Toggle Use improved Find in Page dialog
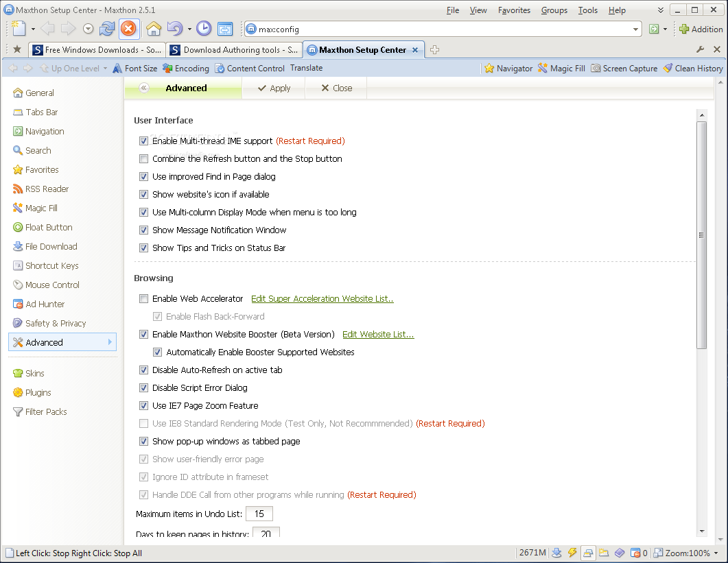Image resolution: width=728 pixels, height=563 pixels. (144, 176)
